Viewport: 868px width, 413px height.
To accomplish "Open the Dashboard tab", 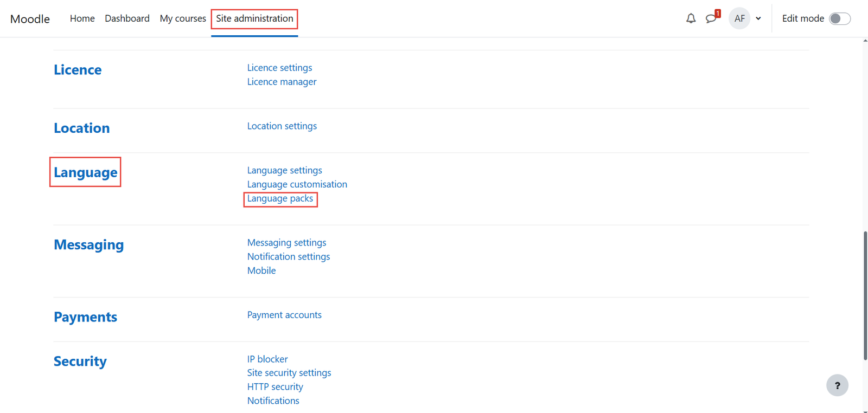I will pos(127,18).
